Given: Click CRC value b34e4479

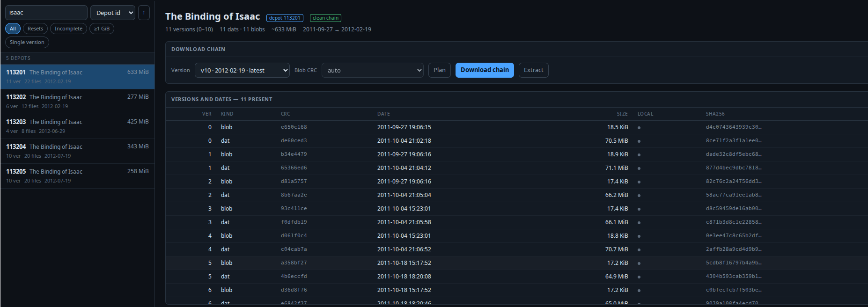Looking at the screenshot, I should pos(294,154).
